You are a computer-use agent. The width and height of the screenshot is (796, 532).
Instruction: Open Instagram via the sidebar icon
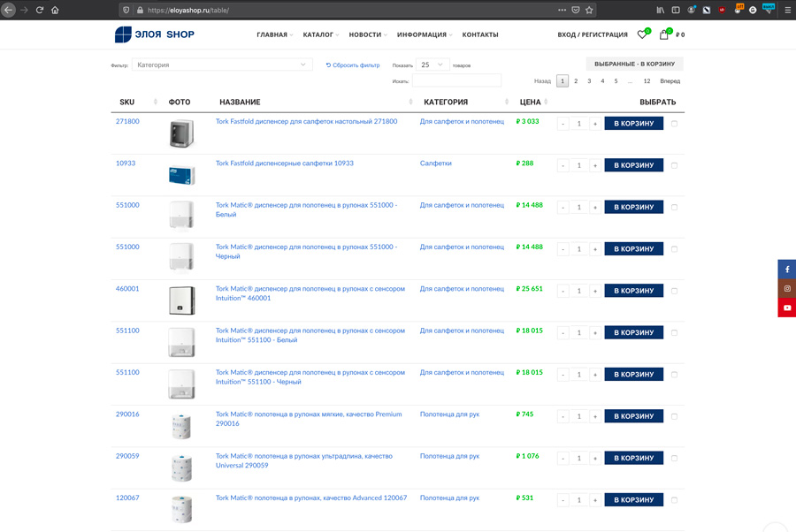[x=786, y=288]
